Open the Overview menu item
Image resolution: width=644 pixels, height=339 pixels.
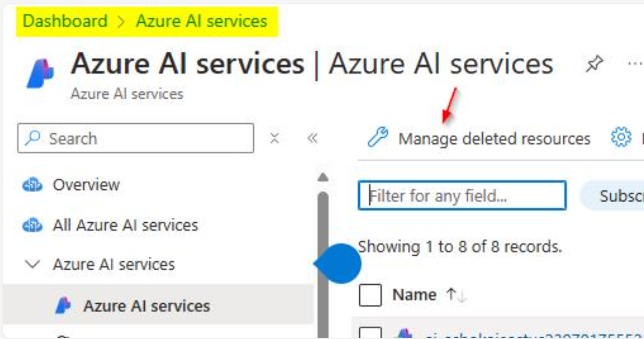(x=86, y=185)
